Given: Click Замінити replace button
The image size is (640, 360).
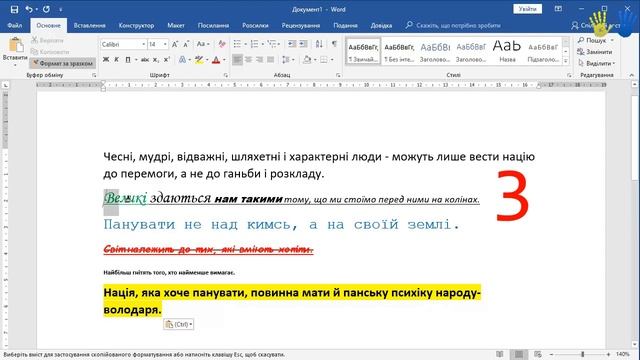Looking at the screenshot, I should pyautogui.click(x=595, y=52).
